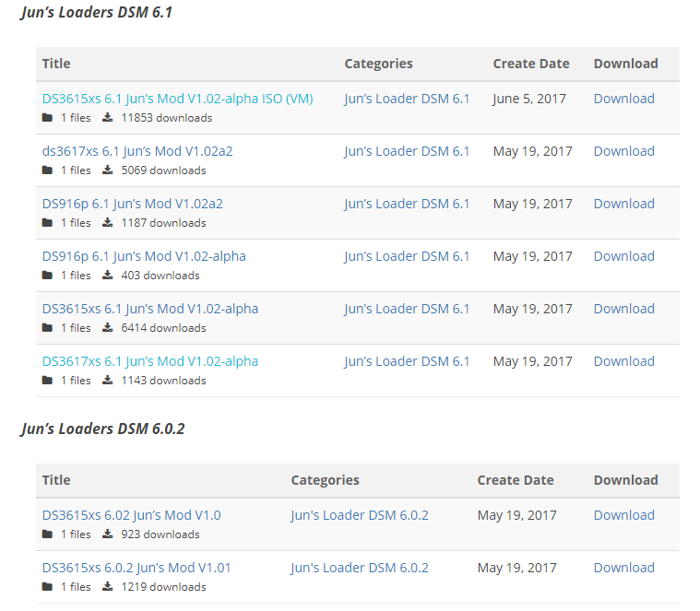
Task: Click the Jun's Loaders DSM 6.0.2 heading
Action: tap(102, 429)
